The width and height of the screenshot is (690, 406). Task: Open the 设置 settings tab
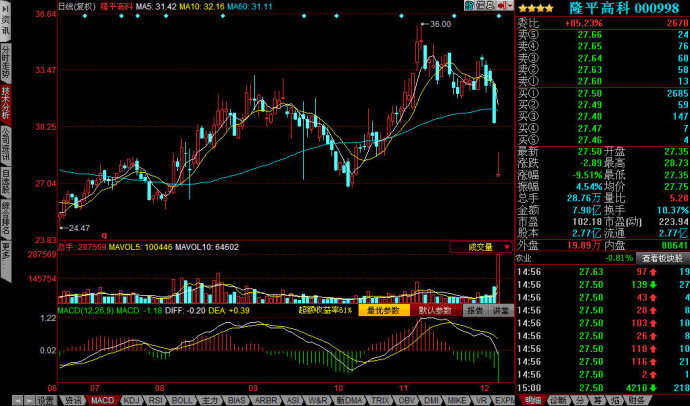[x=46, y=399]
